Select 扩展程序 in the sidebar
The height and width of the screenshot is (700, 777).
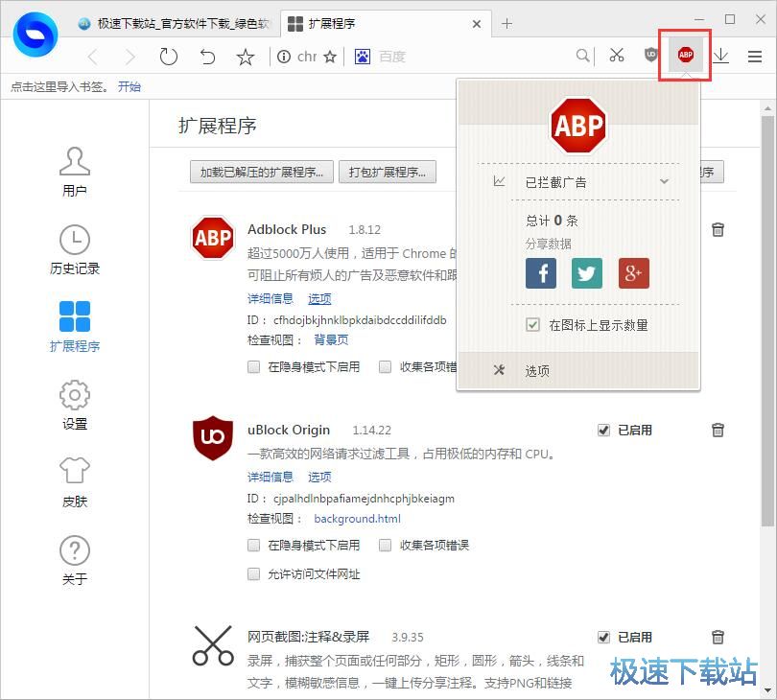coord(75,327)
